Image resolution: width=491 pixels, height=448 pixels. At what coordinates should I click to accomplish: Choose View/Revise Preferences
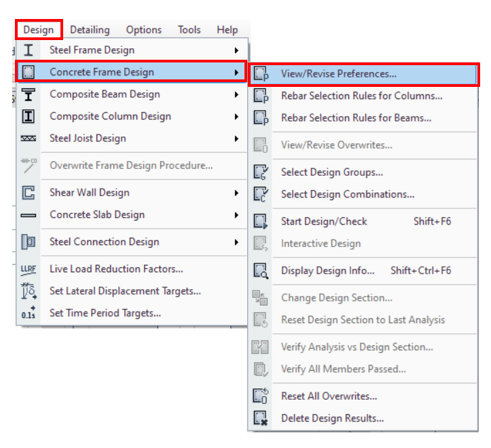click(x=338, y=74)
